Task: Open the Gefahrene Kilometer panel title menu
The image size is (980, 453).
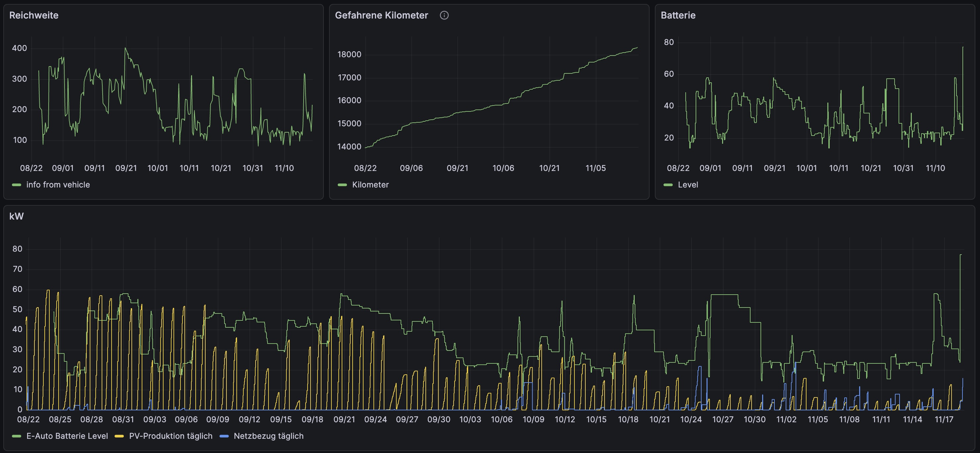Action: 381,15
